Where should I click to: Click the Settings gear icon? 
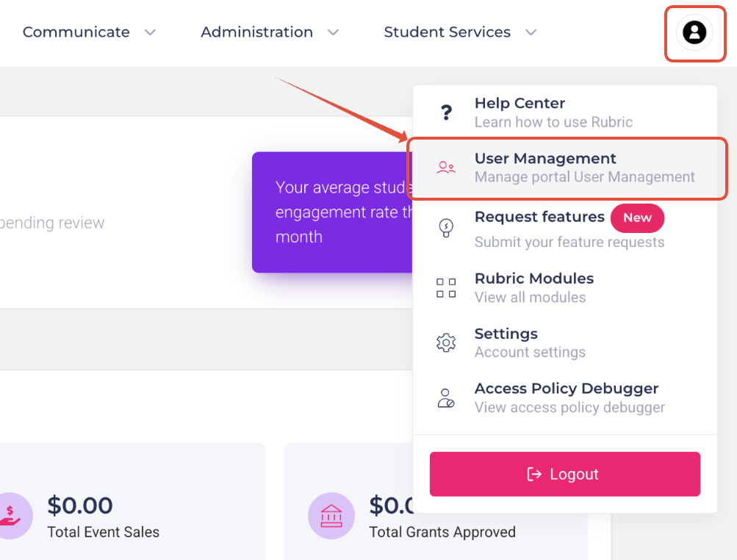point(446,342)
